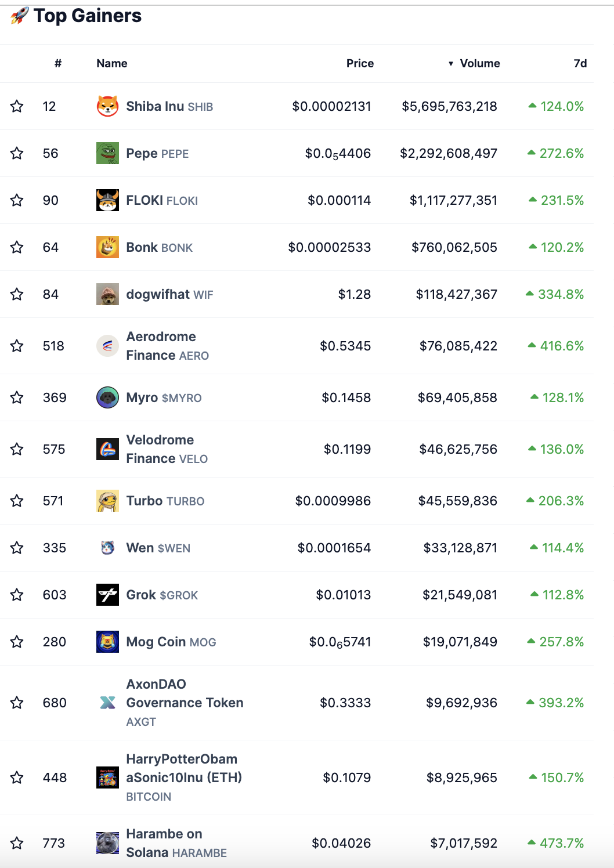Click the Pepe frog coin icon
This screenshot has width=614, height=868.
pos(107,153)
